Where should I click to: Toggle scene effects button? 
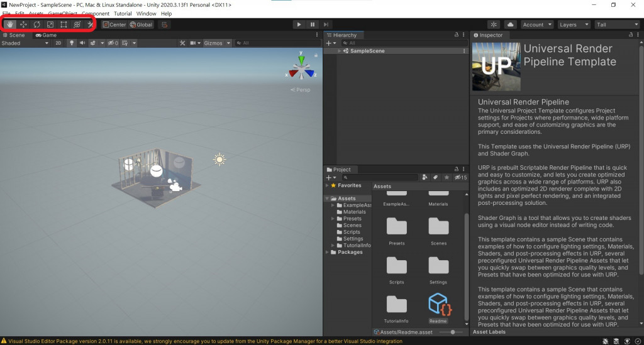[x=93, y=43]
